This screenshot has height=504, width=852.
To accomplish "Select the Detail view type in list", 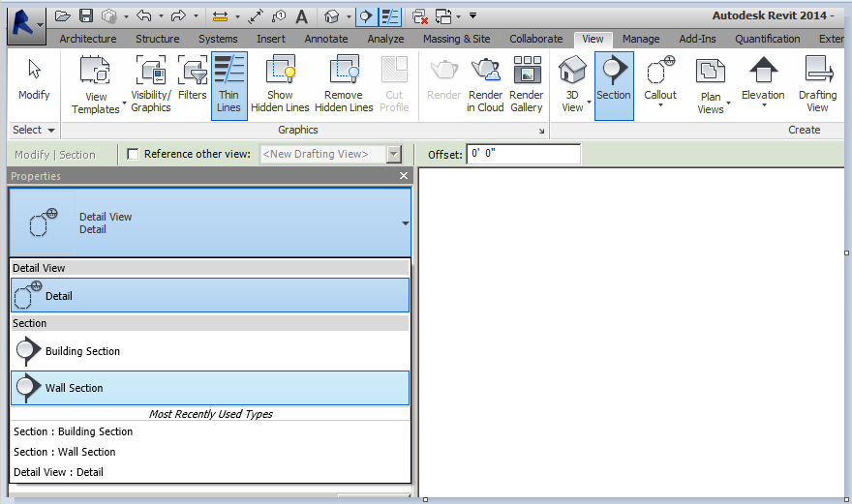I will pos(210,295).
